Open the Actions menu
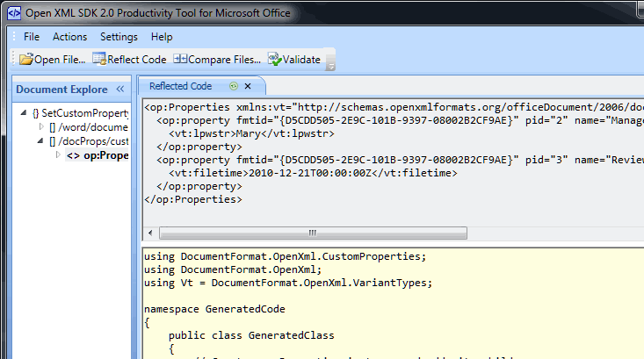Screen dimensions: 644x359 pyautogui.click(x=69, y=37)
